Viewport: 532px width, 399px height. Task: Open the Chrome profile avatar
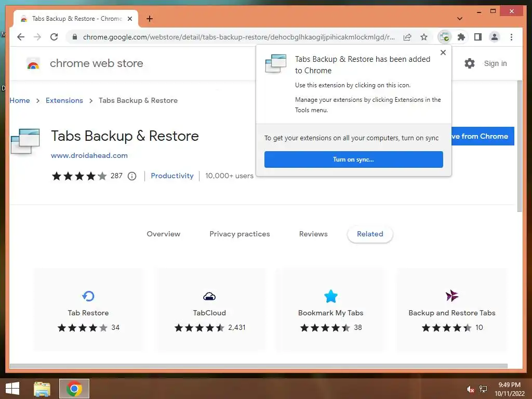tap(495, 37)
